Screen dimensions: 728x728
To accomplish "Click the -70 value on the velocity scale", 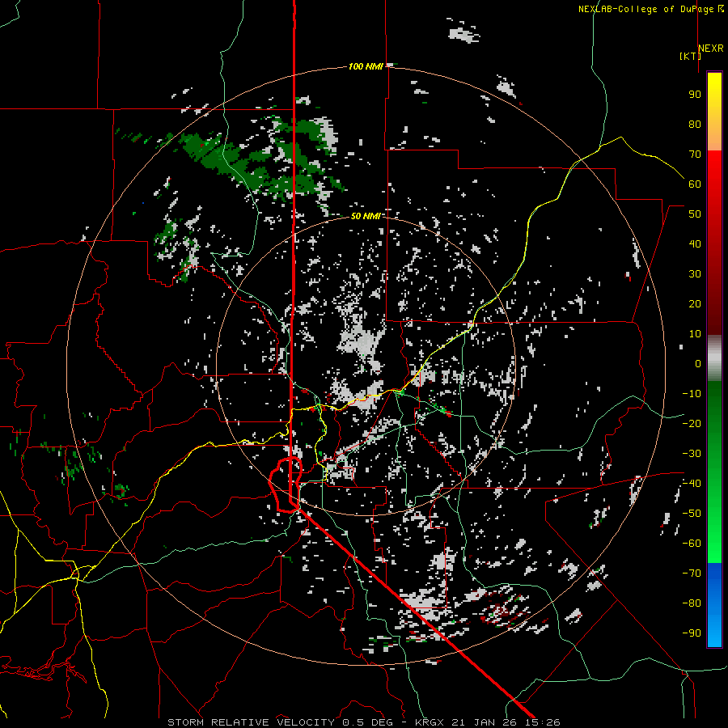I will pos(692,574).
